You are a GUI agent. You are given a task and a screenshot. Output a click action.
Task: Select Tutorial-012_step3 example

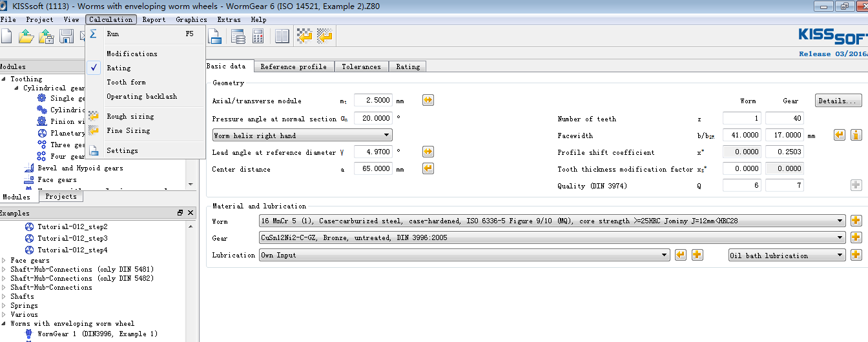click(x=72, y=238)
